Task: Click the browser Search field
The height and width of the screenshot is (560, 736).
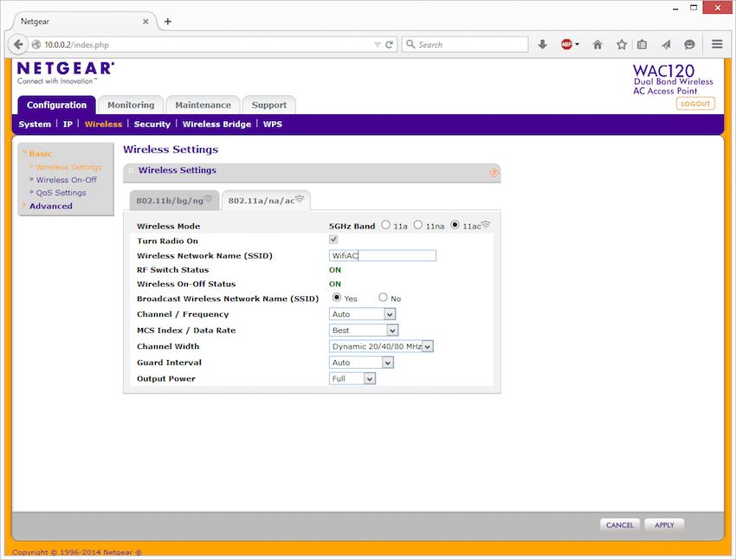Action: (x=465, y=44)
